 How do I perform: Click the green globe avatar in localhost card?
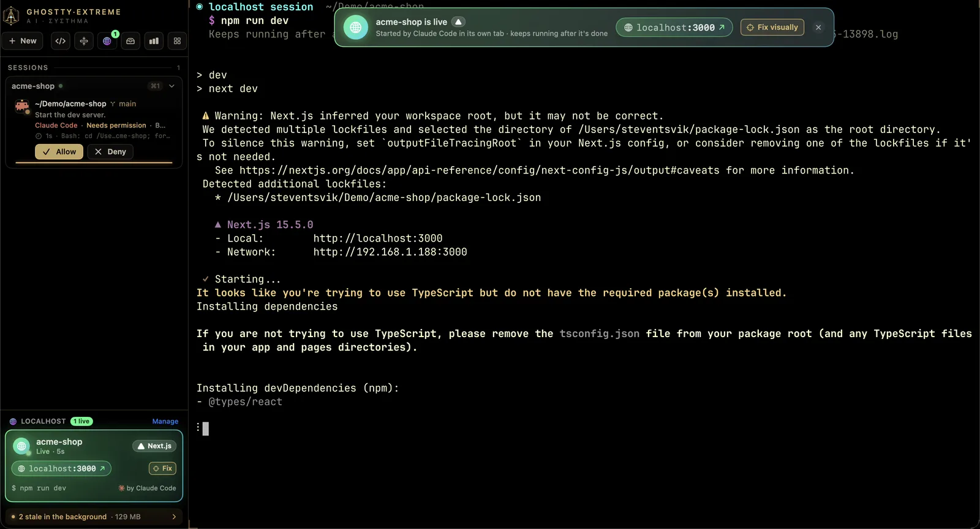pos(21,446)
